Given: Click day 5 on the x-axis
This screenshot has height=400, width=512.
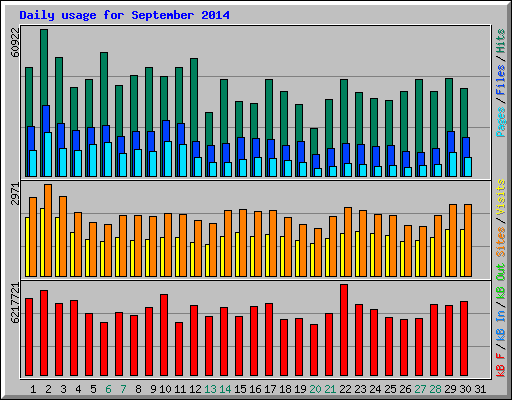Looking at the screenshot, I should 93,389.
